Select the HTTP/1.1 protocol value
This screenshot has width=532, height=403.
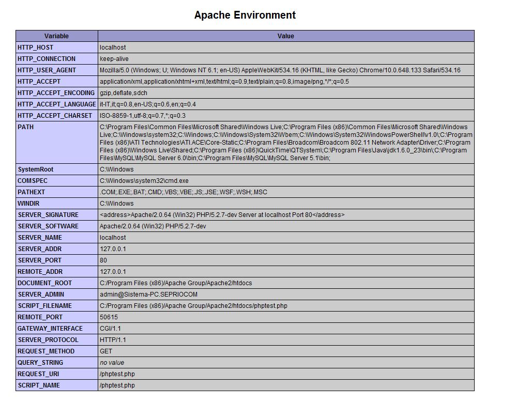tap(113, 340)
